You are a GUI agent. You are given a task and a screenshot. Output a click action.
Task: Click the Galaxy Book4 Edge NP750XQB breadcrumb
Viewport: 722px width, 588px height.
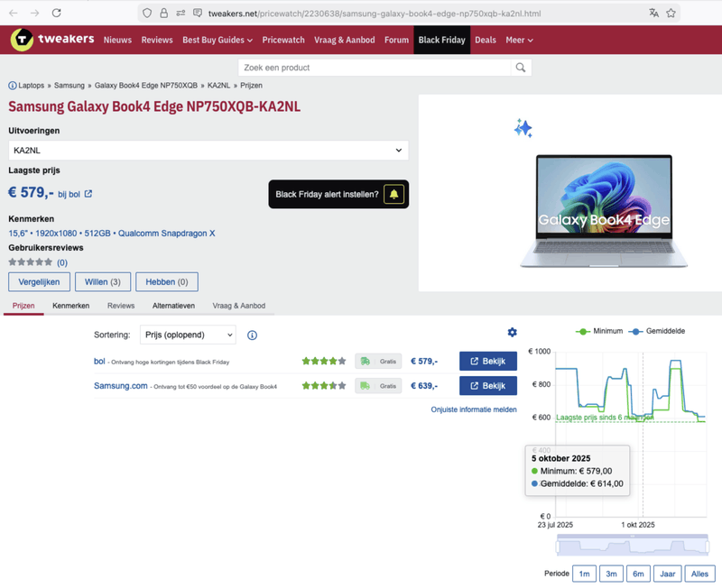tap(146, 86)
